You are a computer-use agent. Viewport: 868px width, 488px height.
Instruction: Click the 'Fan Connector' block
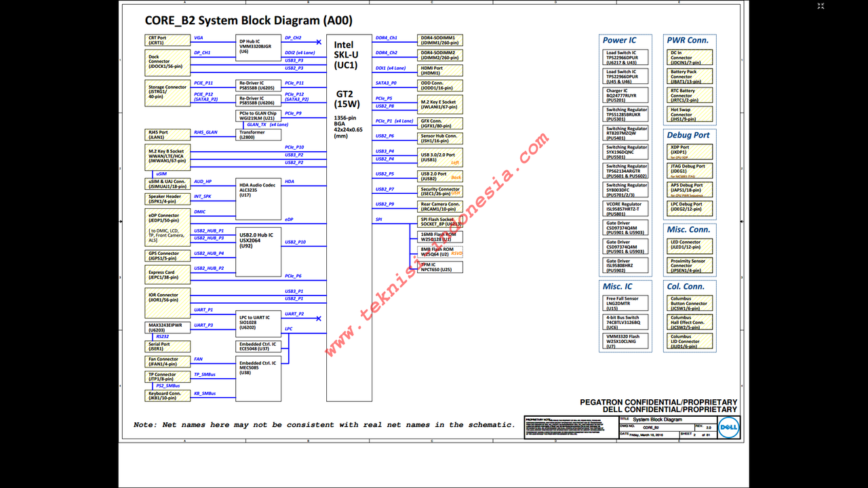point(168,361)
